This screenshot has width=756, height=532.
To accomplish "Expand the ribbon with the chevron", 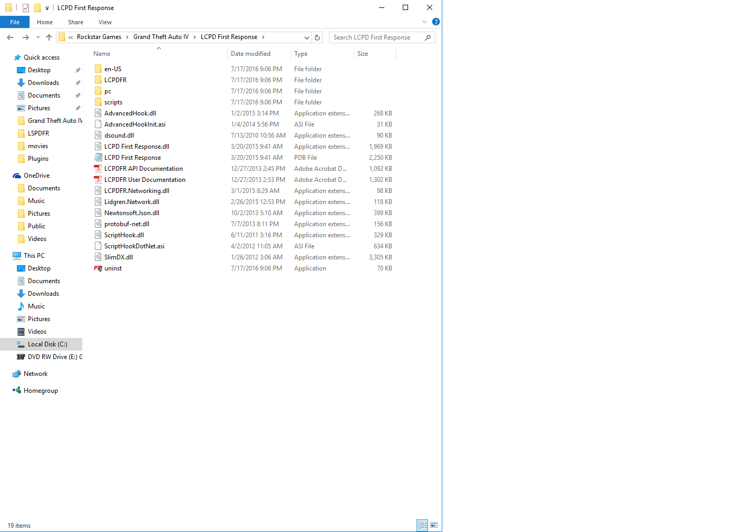I will 424,22.
